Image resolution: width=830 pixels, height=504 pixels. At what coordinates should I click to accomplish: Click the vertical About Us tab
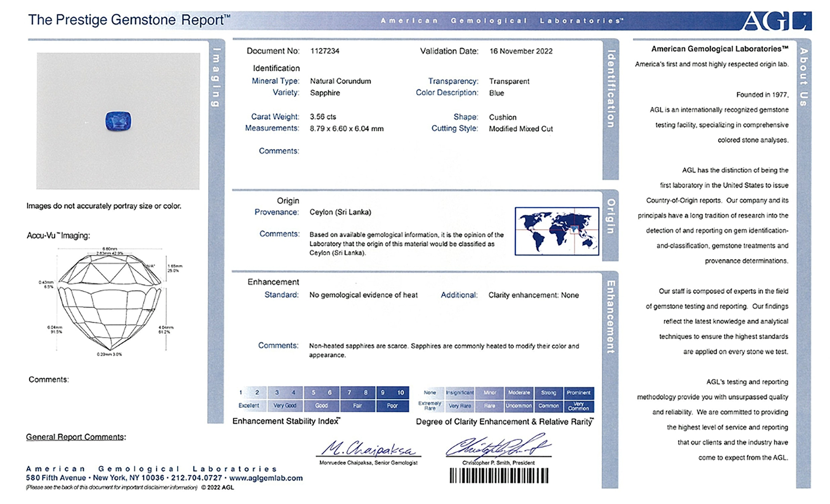pos(804,77)
